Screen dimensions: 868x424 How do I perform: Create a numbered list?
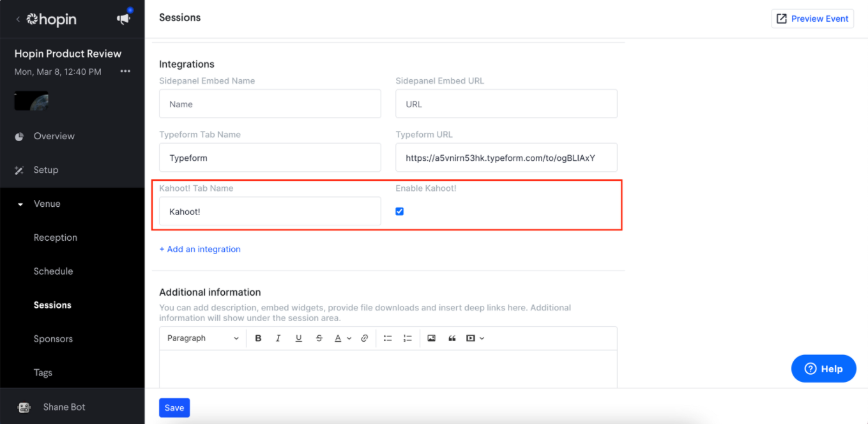[x=408, y=338]
